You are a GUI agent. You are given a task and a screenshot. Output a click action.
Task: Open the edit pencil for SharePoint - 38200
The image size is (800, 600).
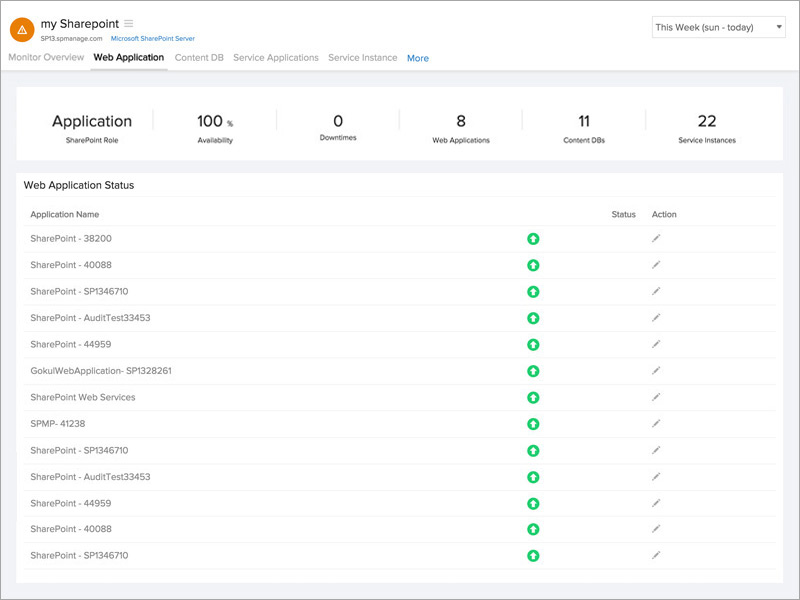655,239
